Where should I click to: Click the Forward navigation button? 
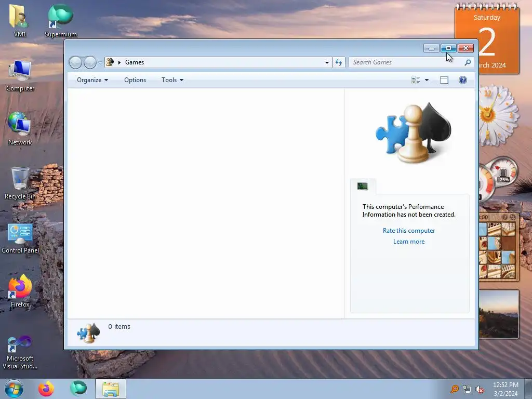tap(90, 62)
